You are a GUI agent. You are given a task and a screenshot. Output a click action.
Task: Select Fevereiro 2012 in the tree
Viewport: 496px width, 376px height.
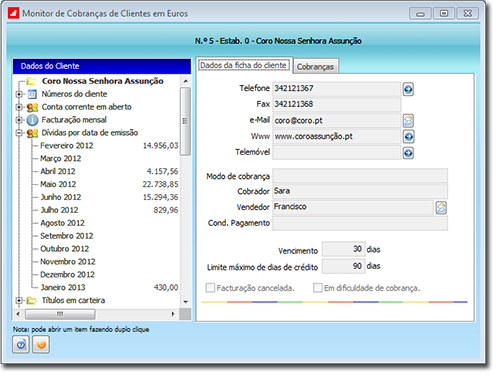click(67, 146)
